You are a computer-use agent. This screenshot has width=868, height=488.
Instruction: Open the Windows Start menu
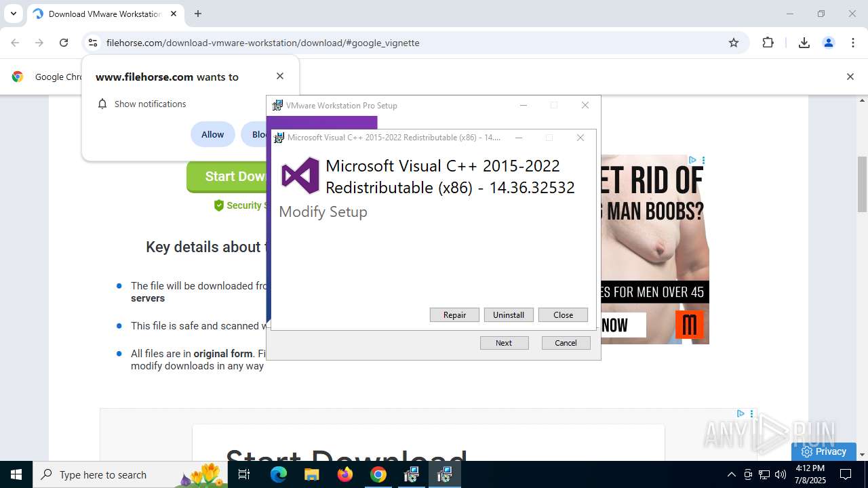pos(16,474)
